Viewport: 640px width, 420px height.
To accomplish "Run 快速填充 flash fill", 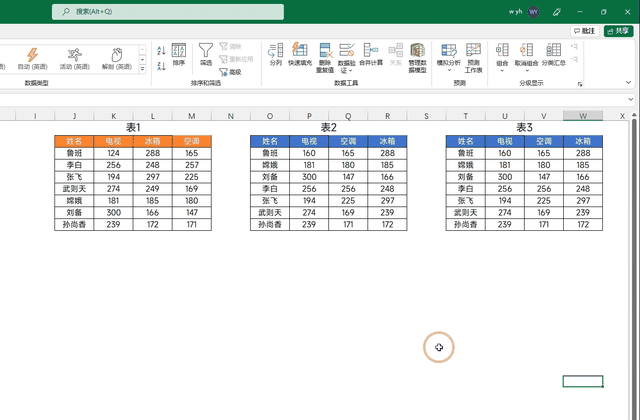I will 300,55.
